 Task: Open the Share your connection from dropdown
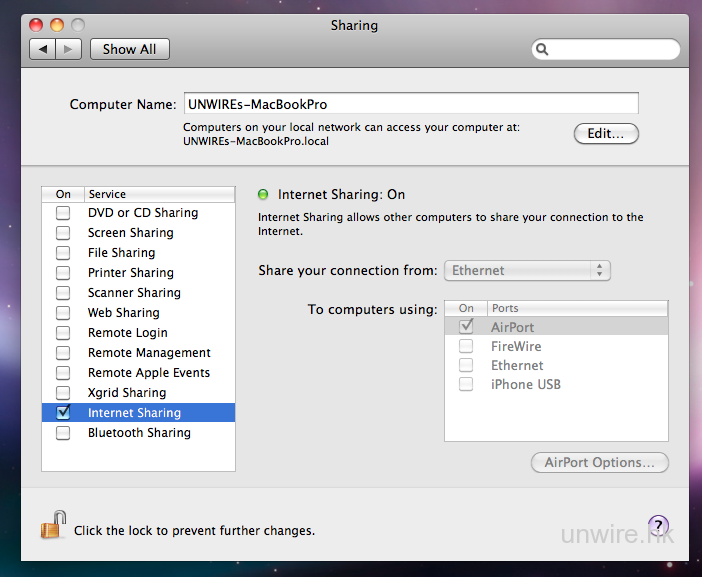tap(528, 271)
